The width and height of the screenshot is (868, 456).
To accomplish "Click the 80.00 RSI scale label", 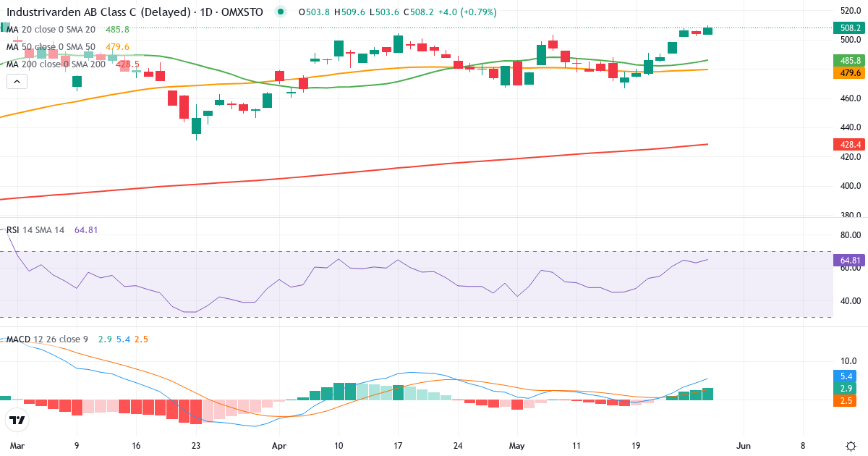I will pyautogui.click(x=850, y=235).
